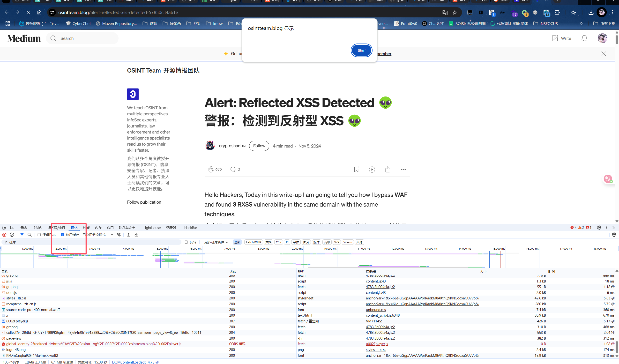
Task: Open the throttling mode dropdown
Action: point(98,235)
